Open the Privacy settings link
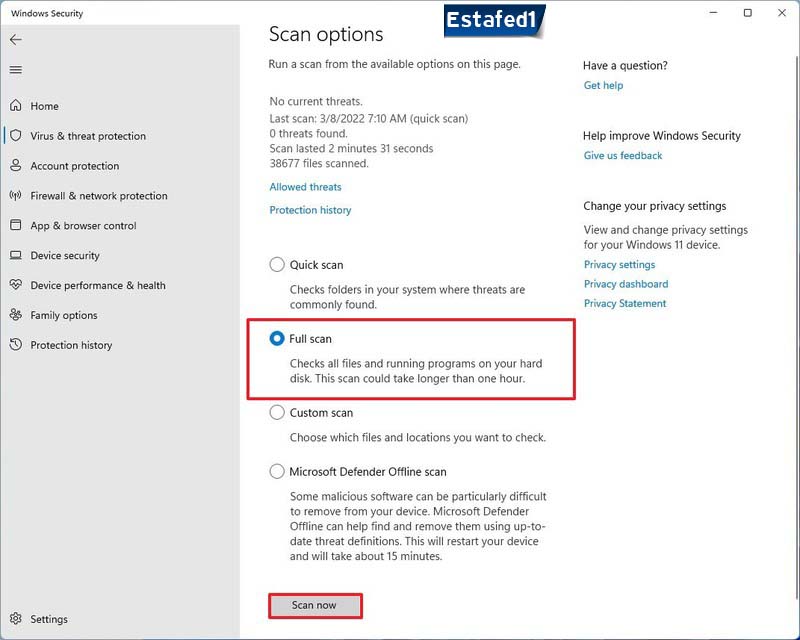 (619, 264)
